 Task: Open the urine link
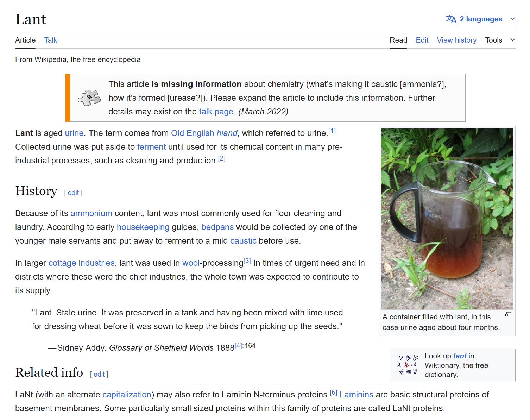point(74,133)
